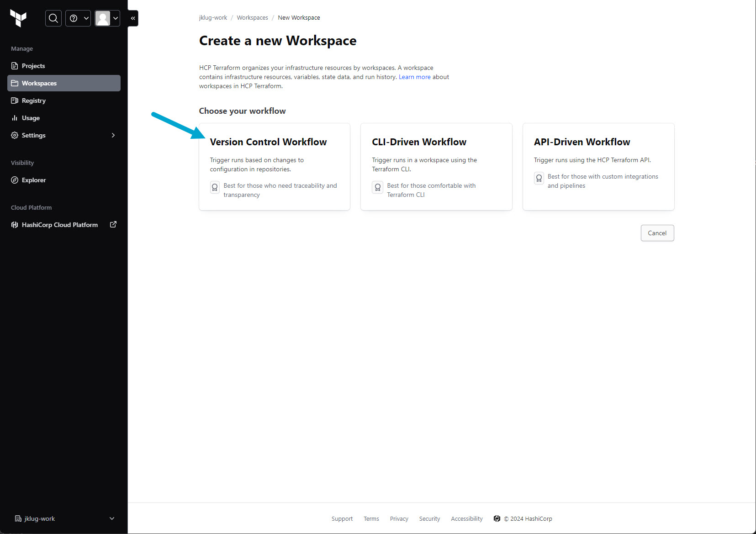Viewport: 756px width, 534px height.
Task: Open search with the magnifier icon
Action: pos(53,18)
